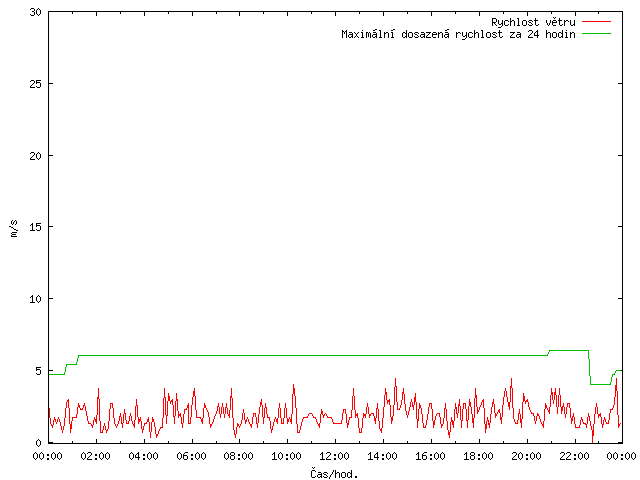Screen dimensions: 640x480
Task: Click the 20:00 time label
Action: 526,456
